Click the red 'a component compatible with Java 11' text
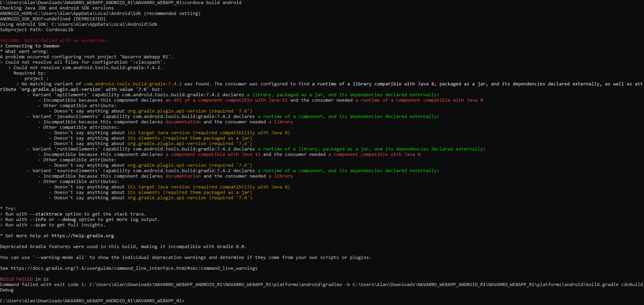 tap(213, 155)
